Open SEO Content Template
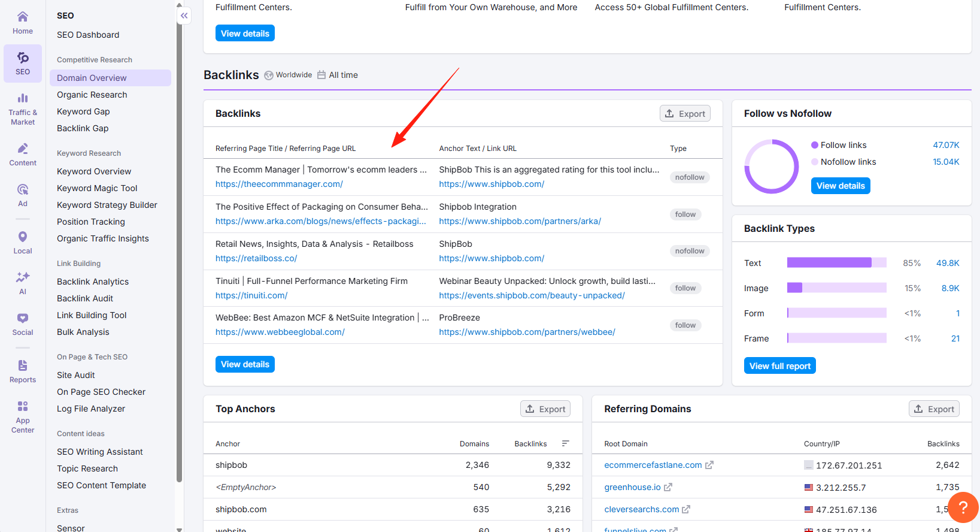The width and height of the screenshot is (980, 532). (x=102, y=485)
